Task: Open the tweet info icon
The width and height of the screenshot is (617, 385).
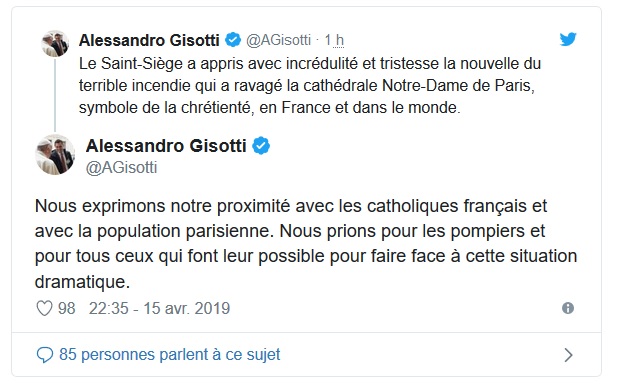Action: (567, 308)
